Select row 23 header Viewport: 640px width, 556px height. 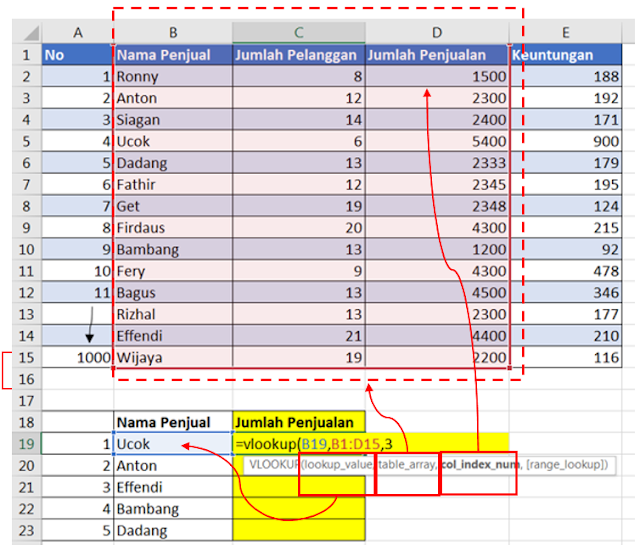(27, 530)
